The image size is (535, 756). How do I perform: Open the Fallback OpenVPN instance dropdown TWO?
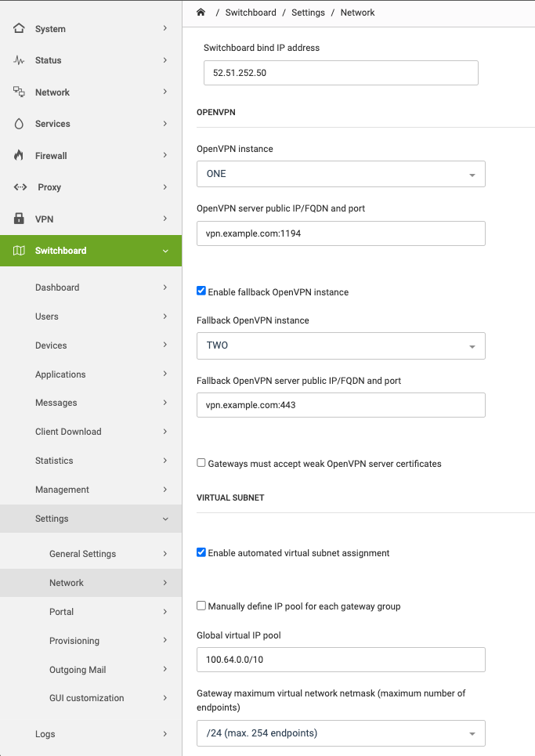click(x=341, y=345)
